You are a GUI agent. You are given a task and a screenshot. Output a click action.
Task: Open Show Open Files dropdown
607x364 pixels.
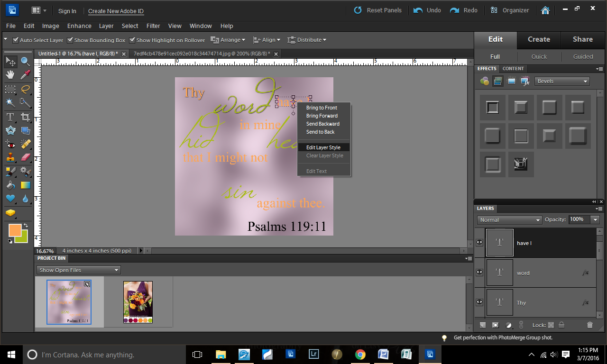(79, 270)
